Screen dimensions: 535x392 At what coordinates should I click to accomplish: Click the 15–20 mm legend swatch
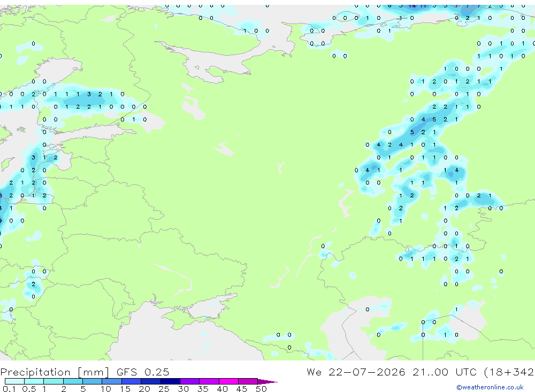tap(132, 381)
